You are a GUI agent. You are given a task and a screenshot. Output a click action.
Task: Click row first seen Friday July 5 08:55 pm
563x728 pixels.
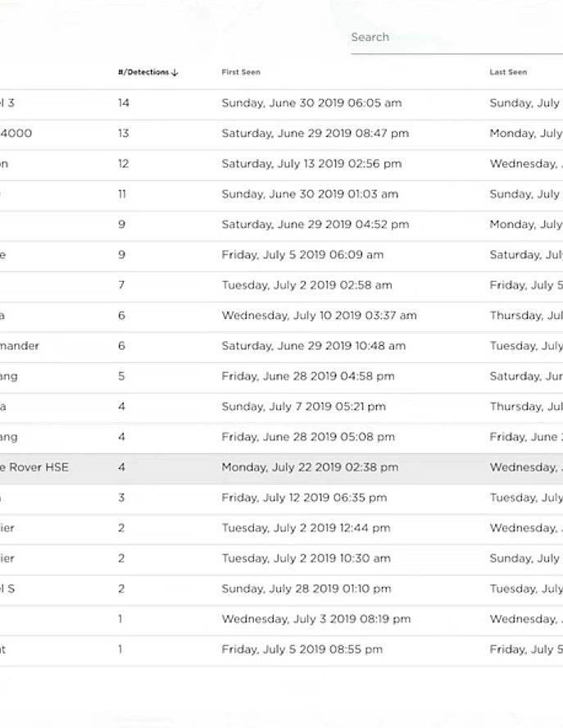click(281, 649)
